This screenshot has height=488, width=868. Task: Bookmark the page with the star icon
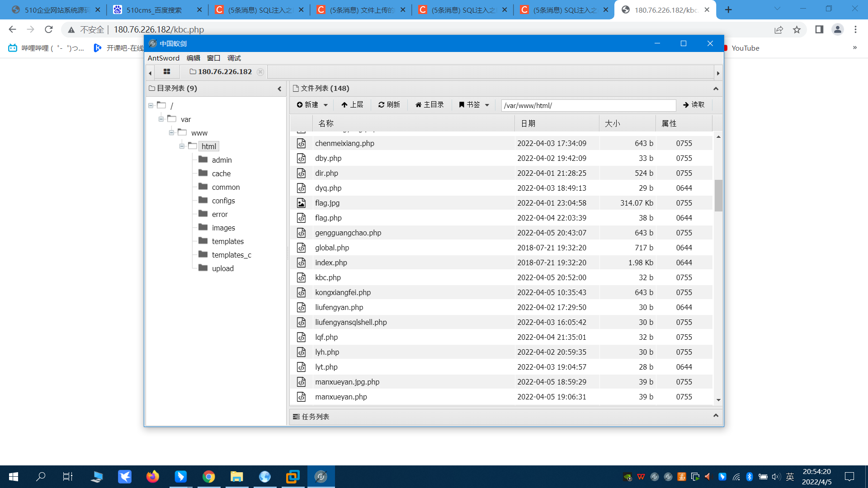(797, 29)
